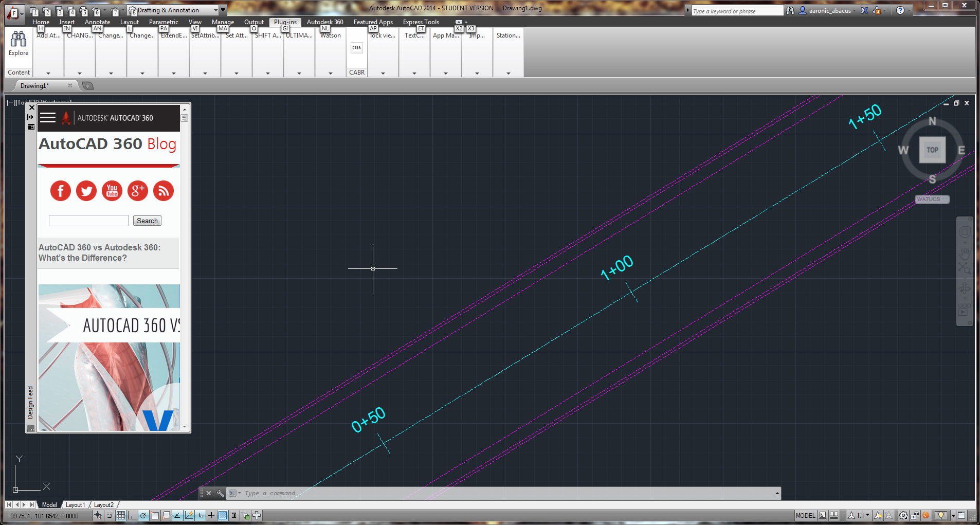Viewport: 980px width, 525px height.
Task: Toggle Transparency display in the status bar
Action: click(x=223, y=515)
